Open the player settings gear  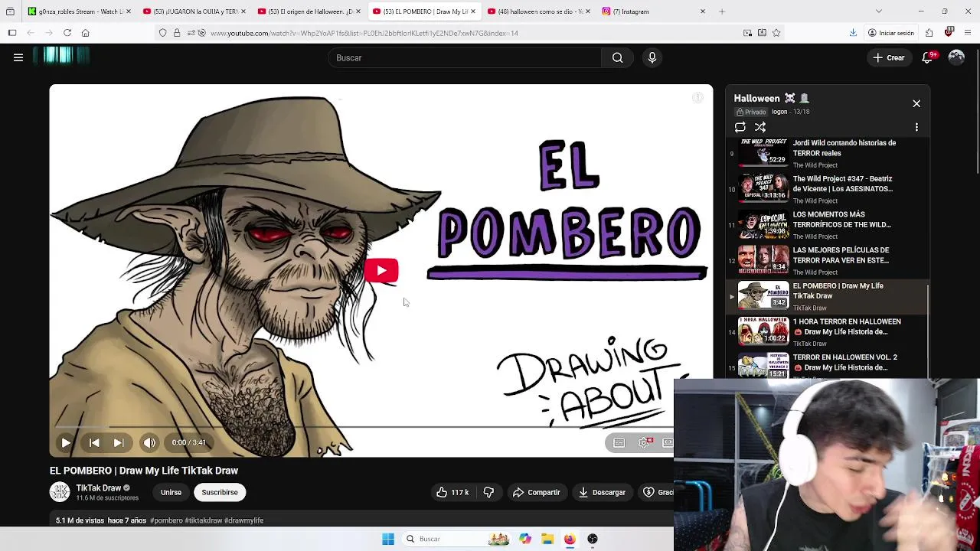click(x=645, y=442)
